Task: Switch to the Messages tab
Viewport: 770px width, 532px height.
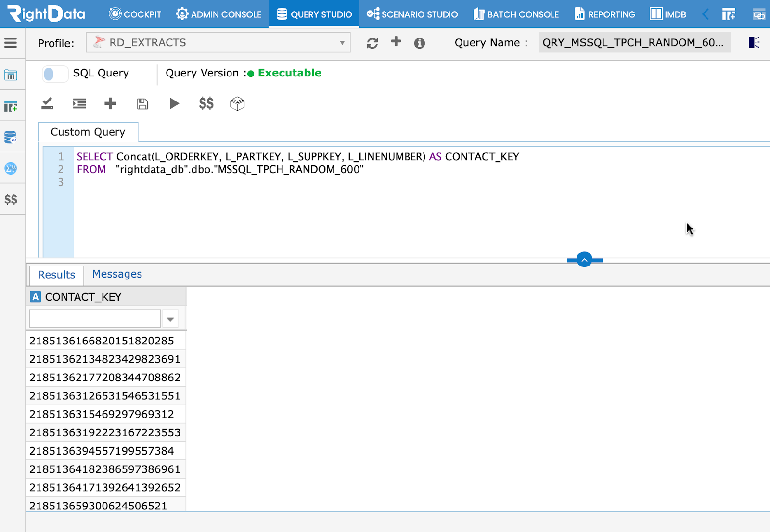Action: tap(117, 274)
